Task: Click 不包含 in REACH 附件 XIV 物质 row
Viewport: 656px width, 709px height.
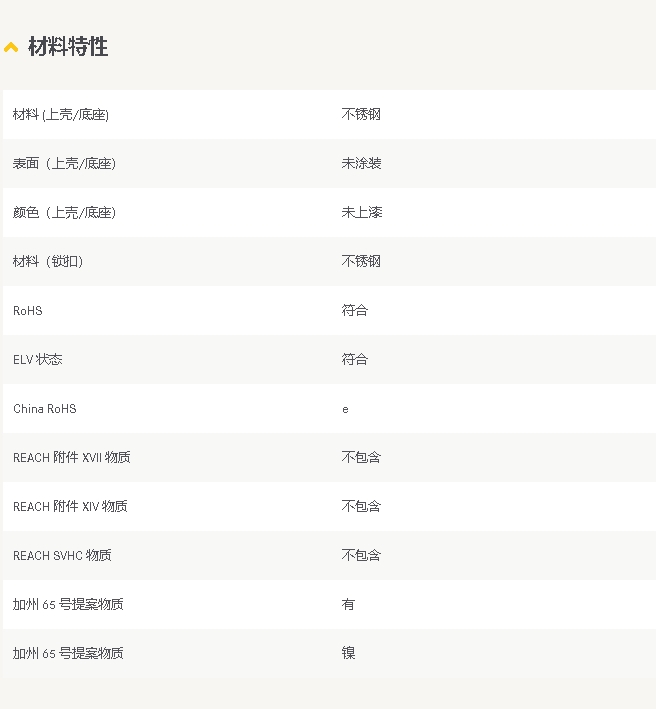Action: coord(361,507)
